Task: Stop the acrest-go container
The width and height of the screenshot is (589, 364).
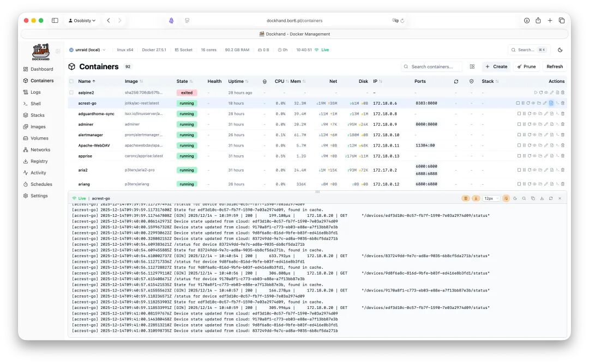Action: point(518,103)
